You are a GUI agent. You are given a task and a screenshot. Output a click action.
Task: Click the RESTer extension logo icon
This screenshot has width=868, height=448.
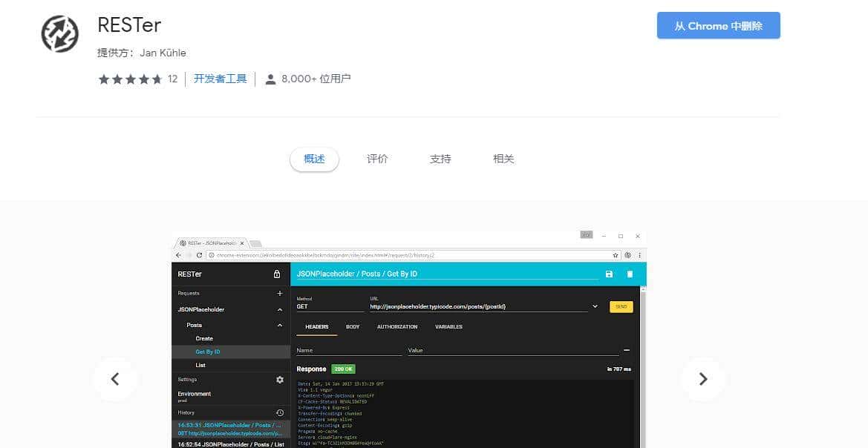coord(60,33)
